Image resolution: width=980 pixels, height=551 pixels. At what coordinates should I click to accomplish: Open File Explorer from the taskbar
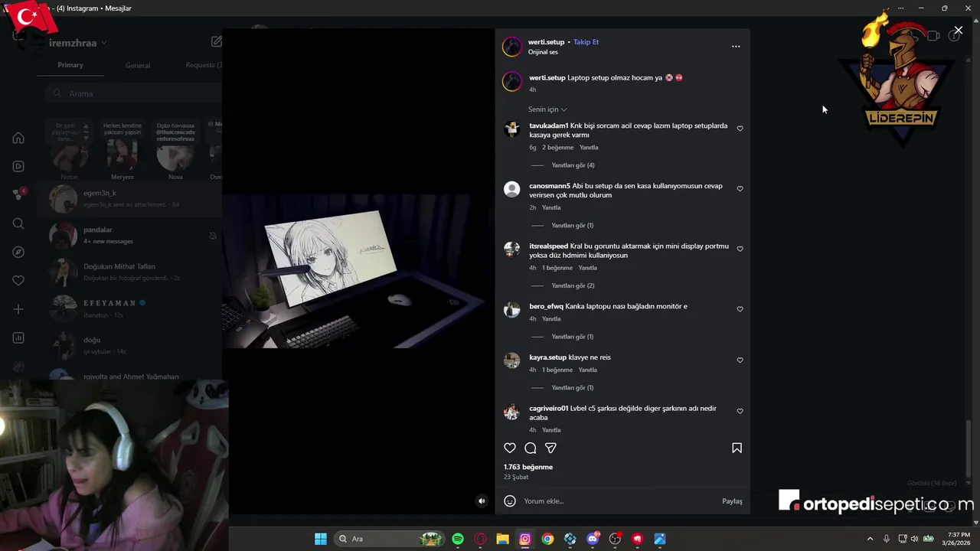coord(502,539)
